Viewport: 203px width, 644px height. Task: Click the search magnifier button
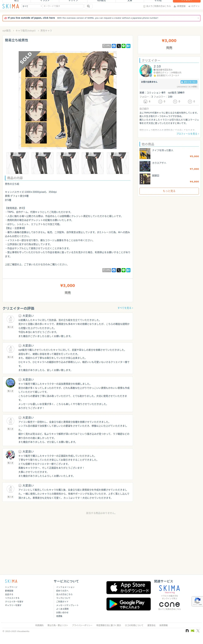pyautogui.click(x=88, y=6)
